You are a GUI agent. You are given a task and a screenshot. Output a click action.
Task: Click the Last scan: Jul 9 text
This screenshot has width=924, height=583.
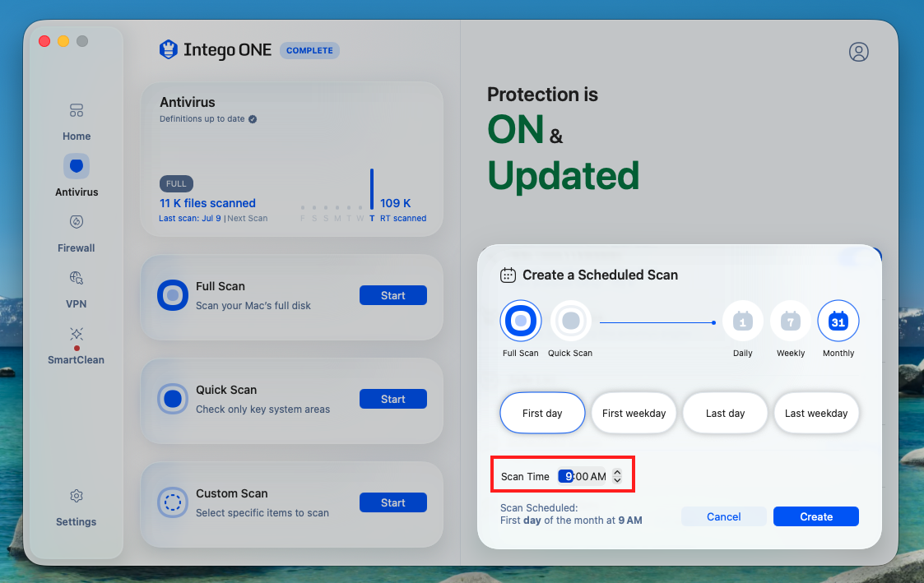(190, 219)
